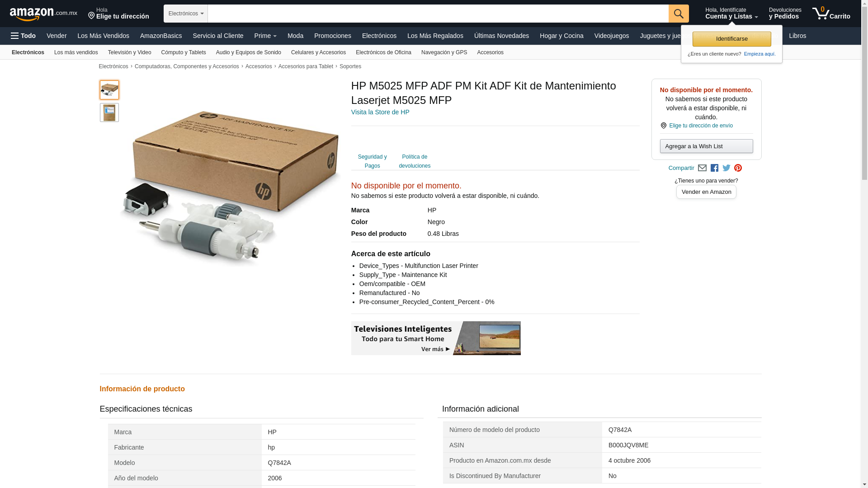Viewport: 868px width, 488px height.
Task: Select the second product thumbnail
Action: [x=109, y=113]
